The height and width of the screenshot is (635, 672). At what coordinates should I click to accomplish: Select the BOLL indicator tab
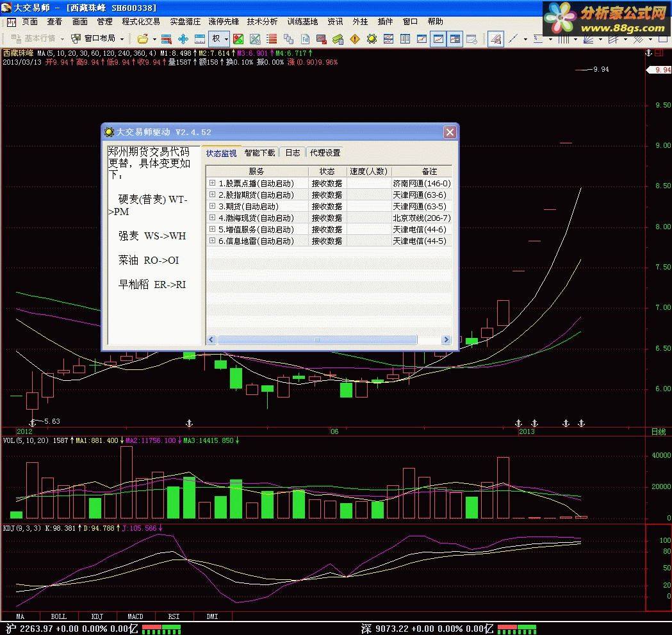coord(59,616)
